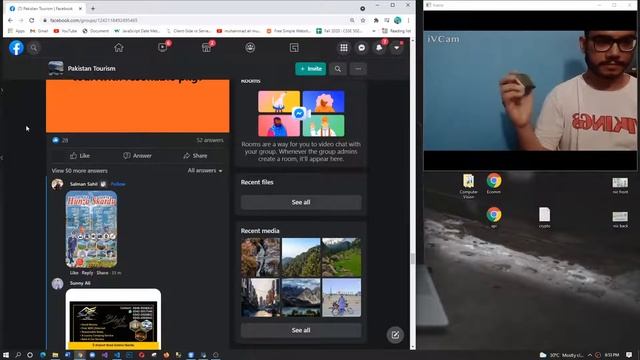The image size is (640, 360).
Task: Open the first Recent media thumbnail
Action: coord(260,257)
